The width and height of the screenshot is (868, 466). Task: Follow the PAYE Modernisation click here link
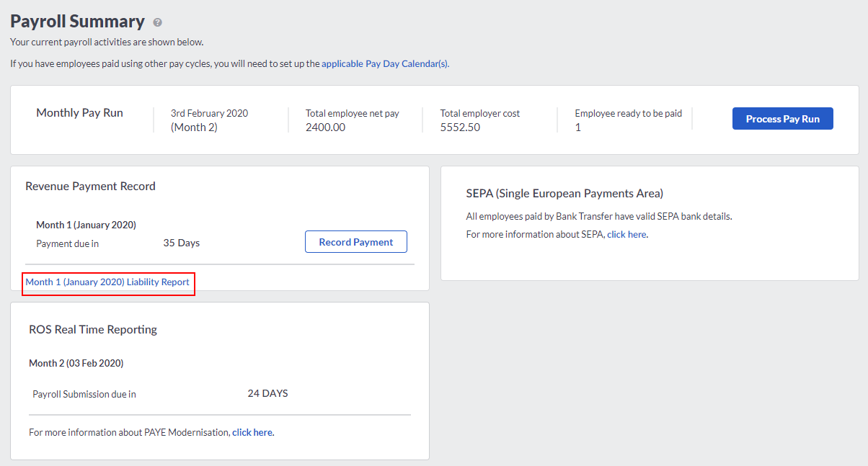[252, 433]
